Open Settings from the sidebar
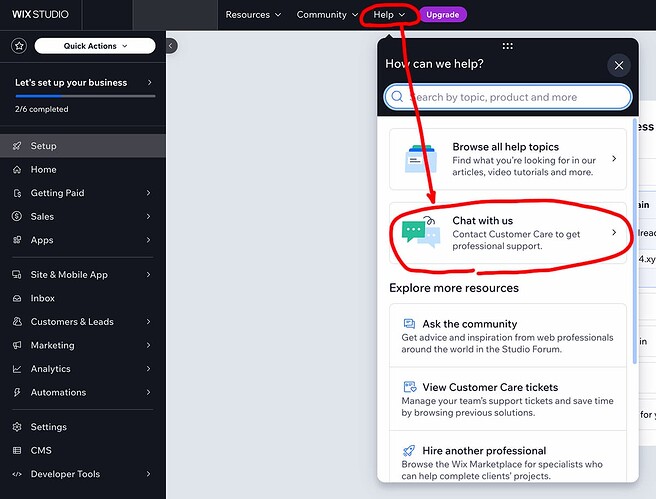 (83, 427)
